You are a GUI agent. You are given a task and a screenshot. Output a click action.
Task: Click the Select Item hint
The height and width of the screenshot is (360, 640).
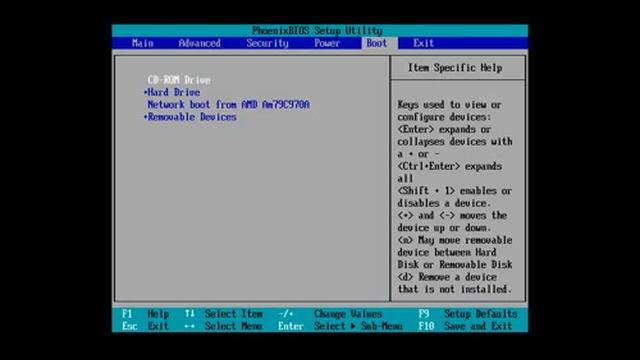[x=223, y=314]
